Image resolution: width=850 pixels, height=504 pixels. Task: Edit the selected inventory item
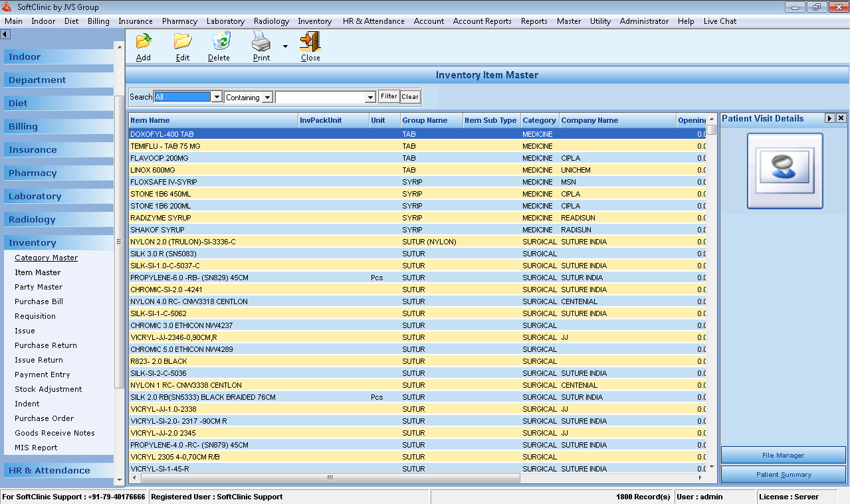click(182, 46)
